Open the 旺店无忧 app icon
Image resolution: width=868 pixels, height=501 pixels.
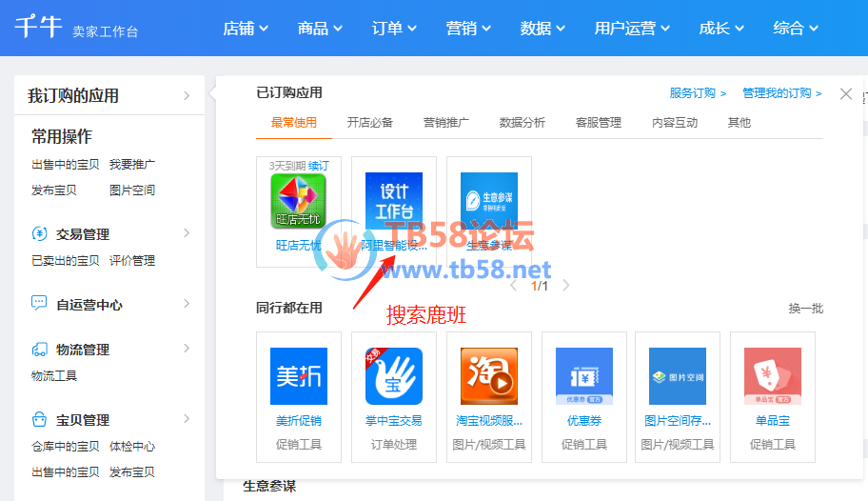[x=299, y=201]
